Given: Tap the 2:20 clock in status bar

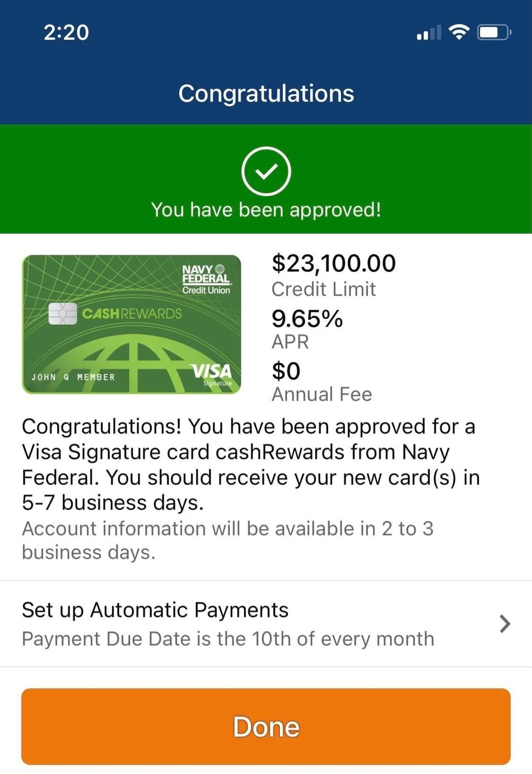Looking at the screenshot, I should coord(66,32).
